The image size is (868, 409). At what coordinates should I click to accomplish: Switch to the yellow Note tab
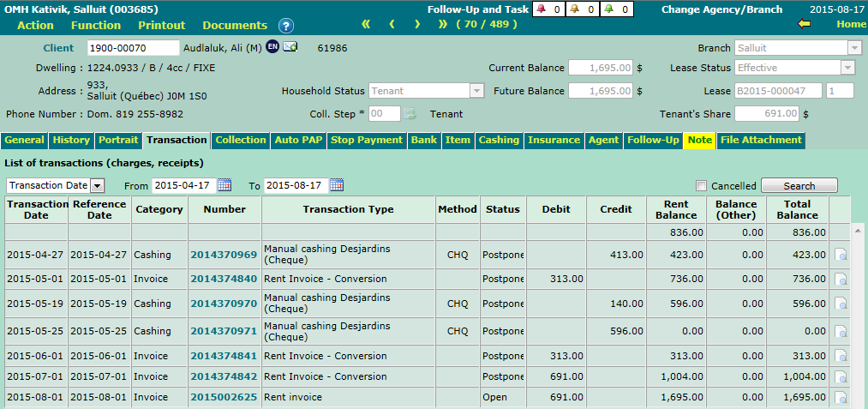point(699,140)
